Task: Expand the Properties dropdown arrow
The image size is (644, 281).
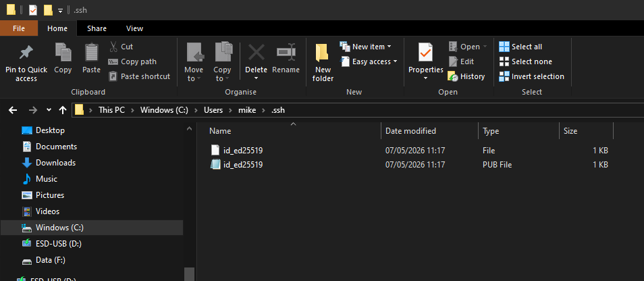Action: pos(426,78)
